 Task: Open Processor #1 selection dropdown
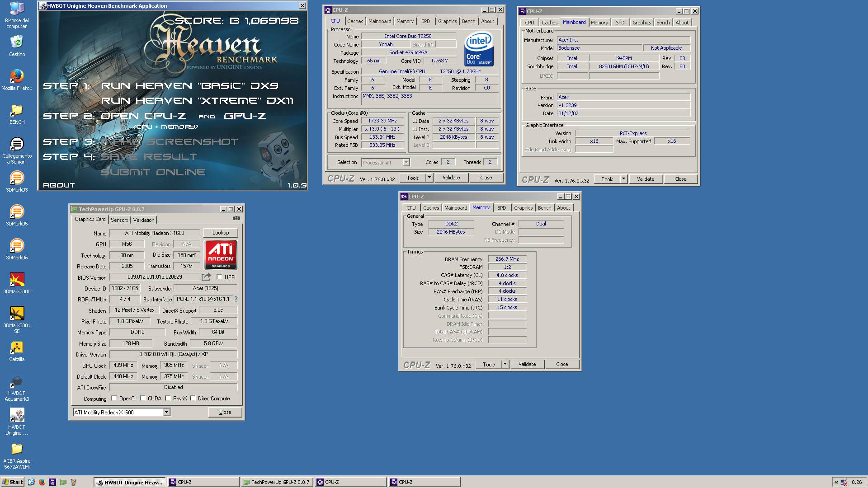tap(406, 162)
